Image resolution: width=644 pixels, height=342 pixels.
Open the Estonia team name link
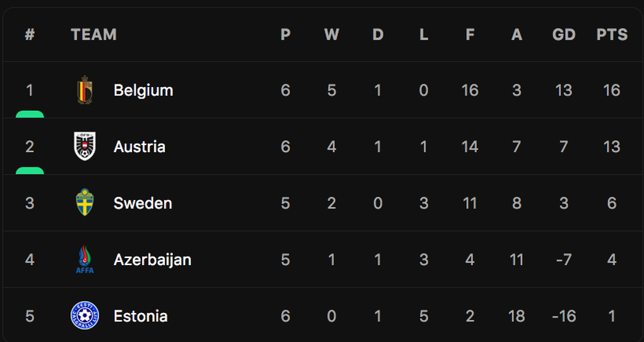pos(140,316)
